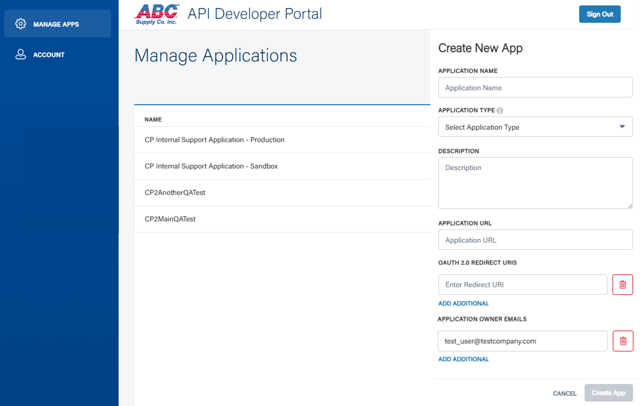
Task: Click the Create App button
Action: [608, 393]
